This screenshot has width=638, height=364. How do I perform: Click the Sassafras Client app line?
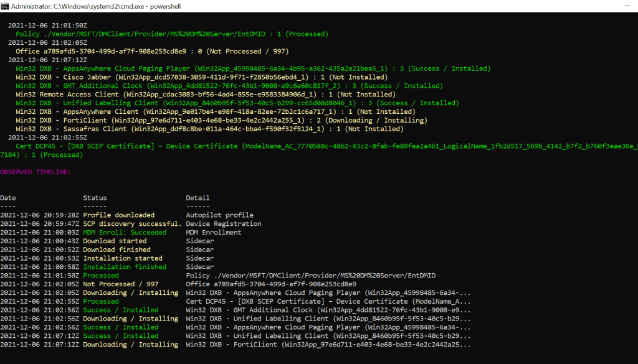(x=209, y=129)
